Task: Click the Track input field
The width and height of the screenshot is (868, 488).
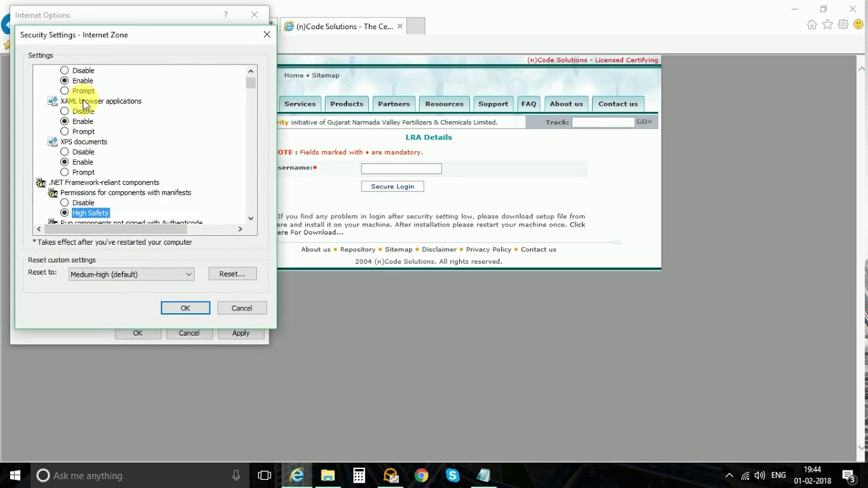Action: (603, 122)
